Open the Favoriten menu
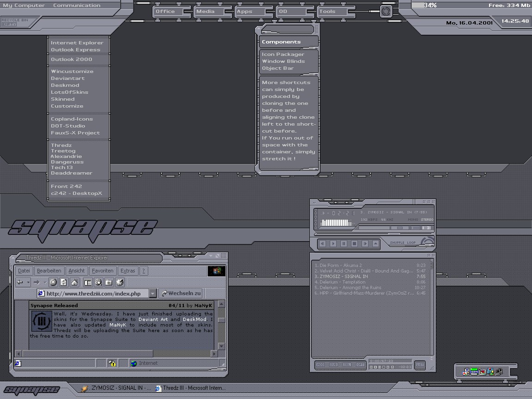This screenshot has height=399, width=532. (103, 271)
